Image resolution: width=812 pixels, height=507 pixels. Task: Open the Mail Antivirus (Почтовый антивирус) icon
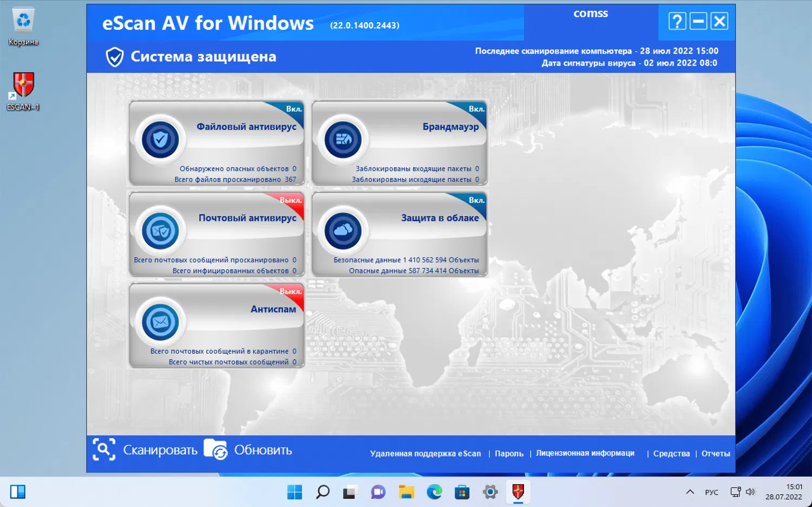click(x=160, y=231)
